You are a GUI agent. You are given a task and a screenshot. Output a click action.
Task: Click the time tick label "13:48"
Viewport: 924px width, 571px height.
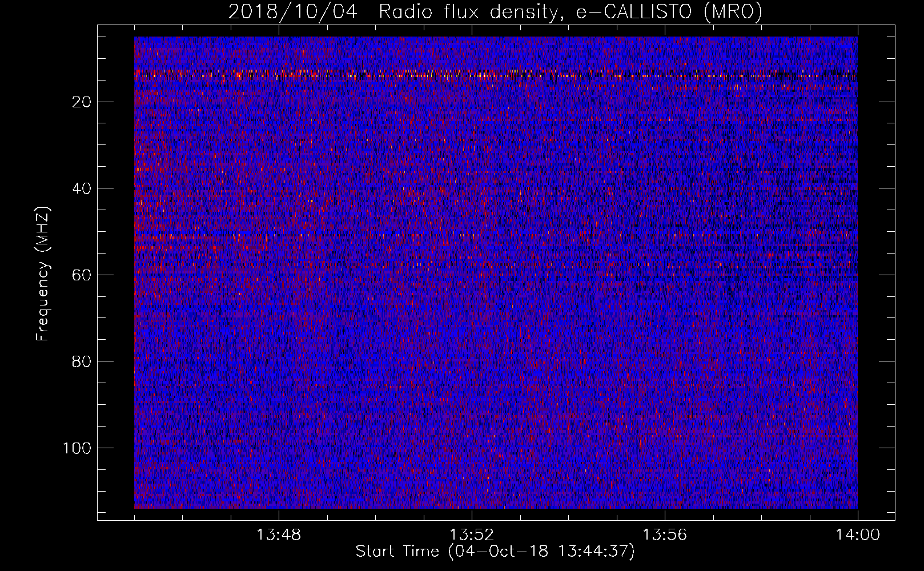click(279, 535)
